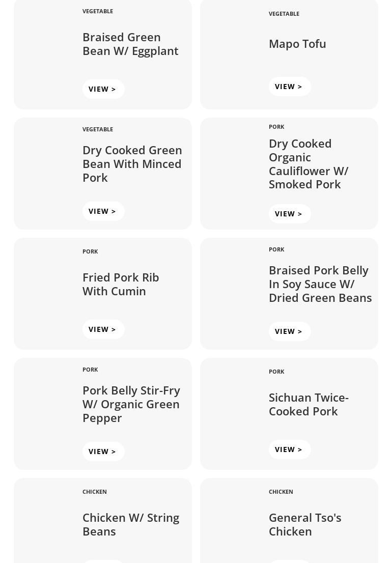Image resolution: width=392 pixels, height=563 pixels.
Task: Click Fried Pork Rib With Cumin title
Action: [x=121, y=284]
